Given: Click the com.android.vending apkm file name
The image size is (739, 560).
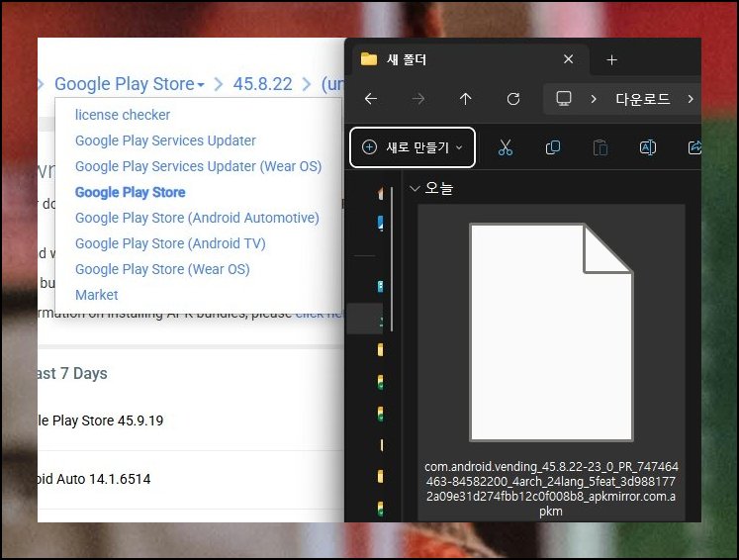Looking at the screenshot, I should pyautogui.click(x=551, y=489).
